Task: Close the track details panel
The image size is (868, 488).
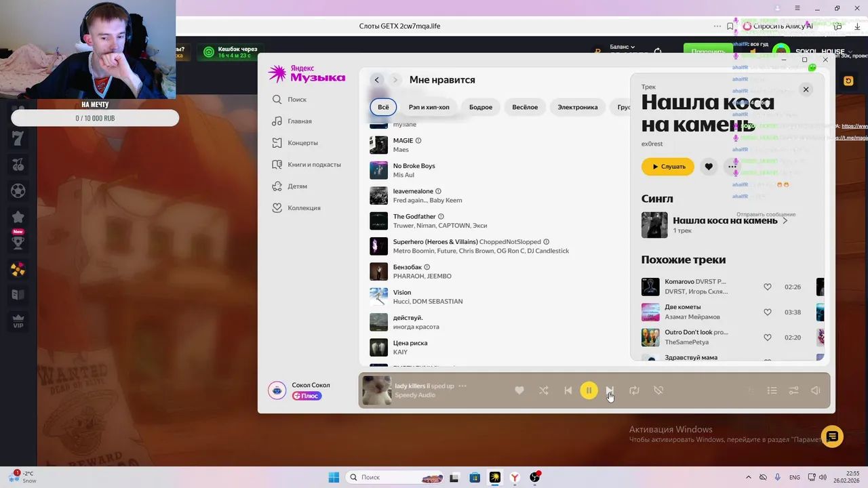Action: [x=806, y=89]
